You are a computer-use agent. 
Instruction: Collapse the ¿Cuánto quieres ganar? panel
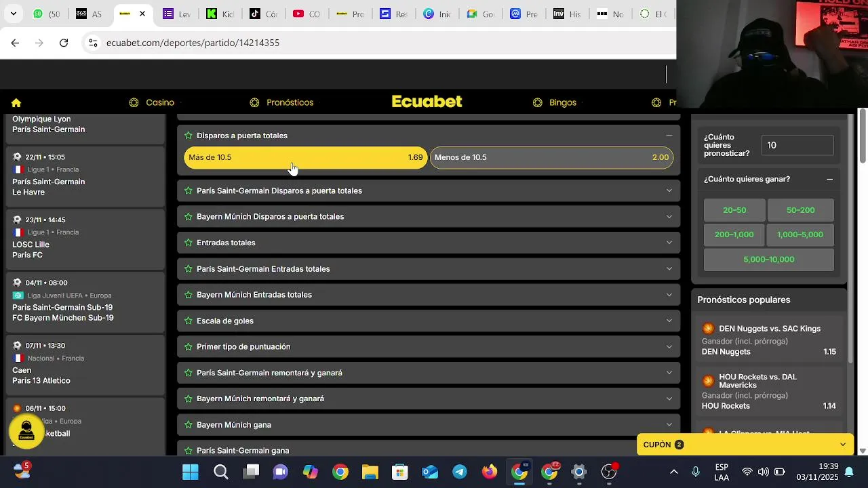(x=829, y=180)
